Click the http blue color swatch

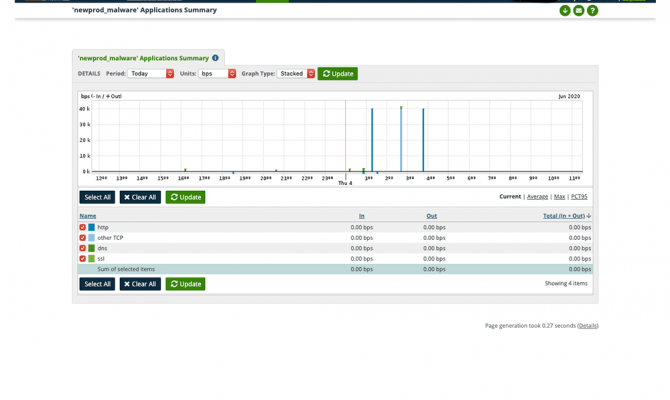click(91, 227)
